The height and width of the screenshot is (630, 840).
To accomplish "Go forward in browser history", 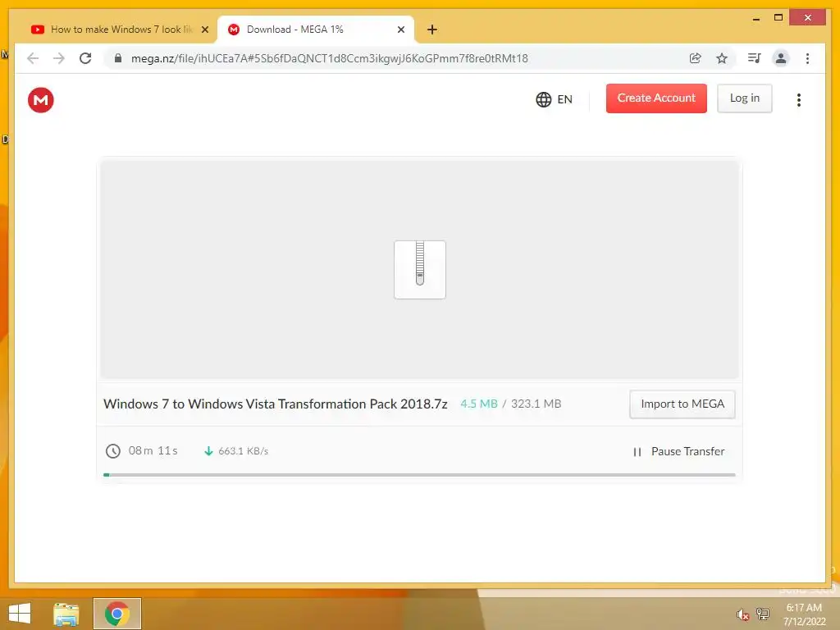I will coord(59,58).
